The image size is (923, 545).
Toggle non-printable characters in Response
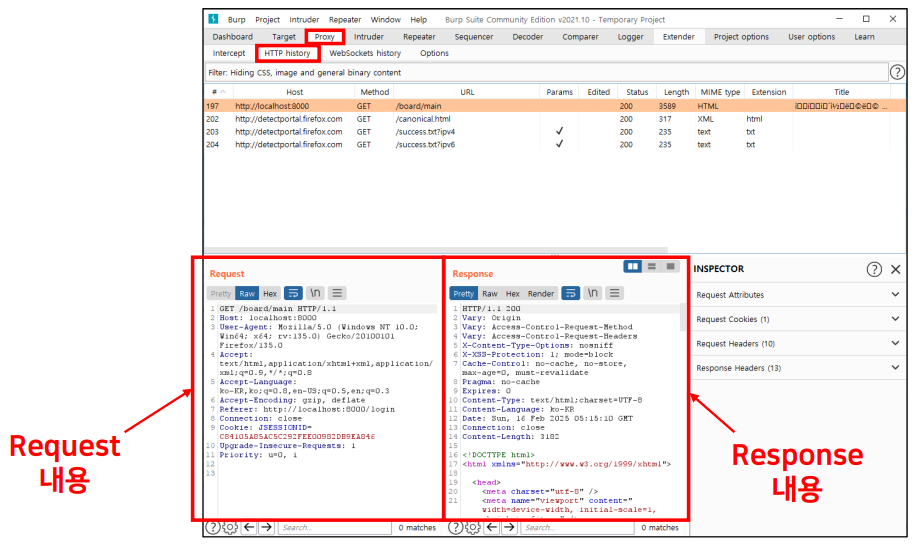pos(592,293)
